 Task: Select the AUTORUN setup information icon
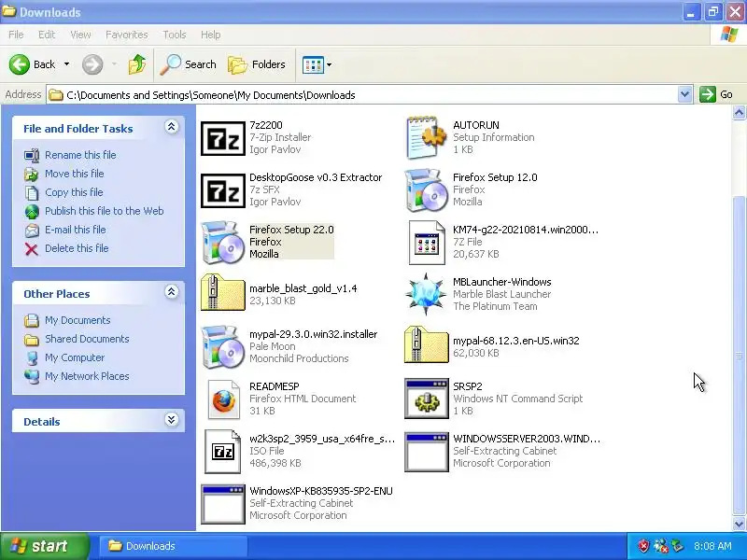[426, 137]
